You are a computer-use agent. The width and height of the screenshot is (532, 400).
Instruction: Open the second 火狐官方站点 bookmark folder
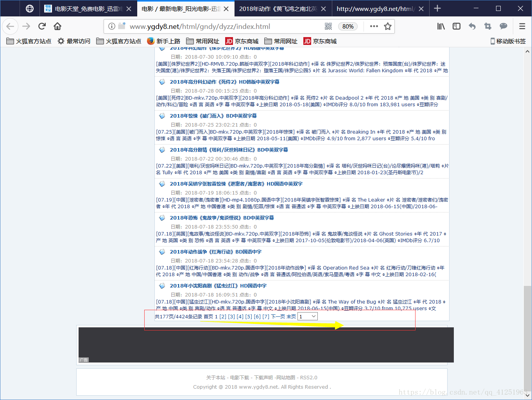[119, 41]
